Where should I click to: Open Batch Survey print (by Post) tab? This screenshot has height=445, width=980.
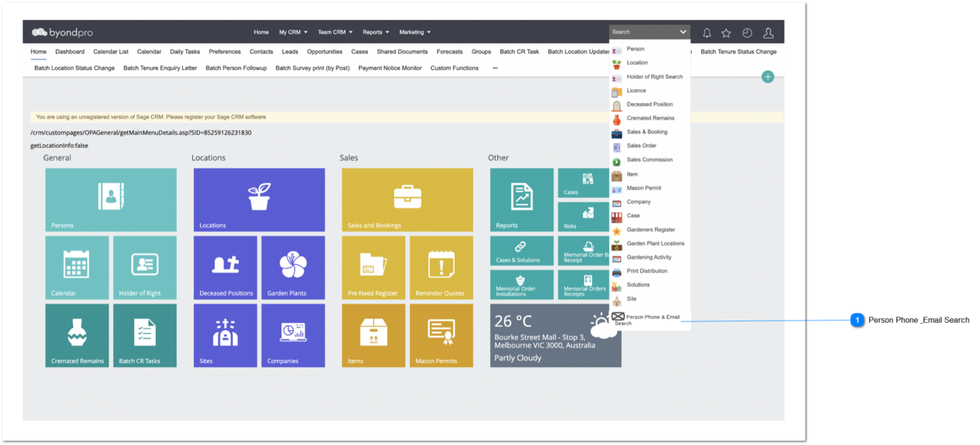click(x=312, y=68)
